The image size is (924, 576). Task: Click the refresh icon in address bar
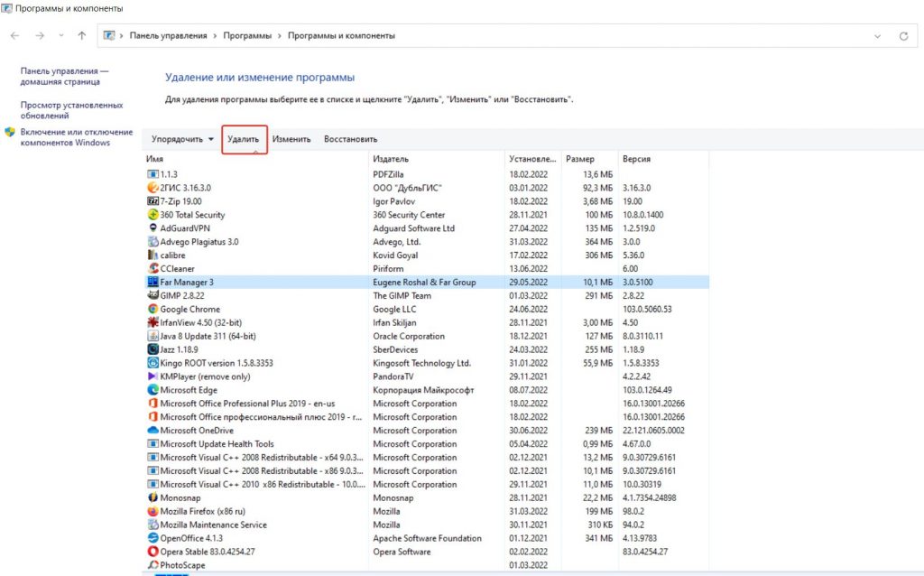903,36
